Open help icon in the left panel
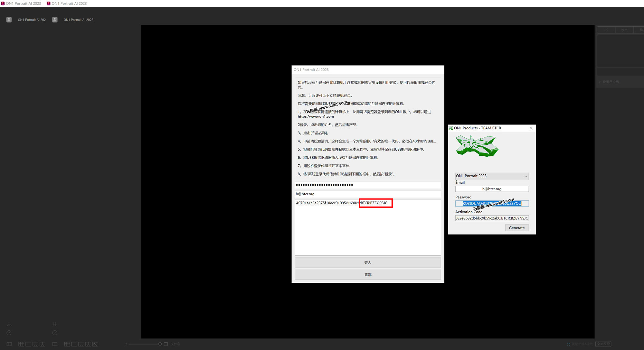 pyautogui.click(x=9, y=333)
